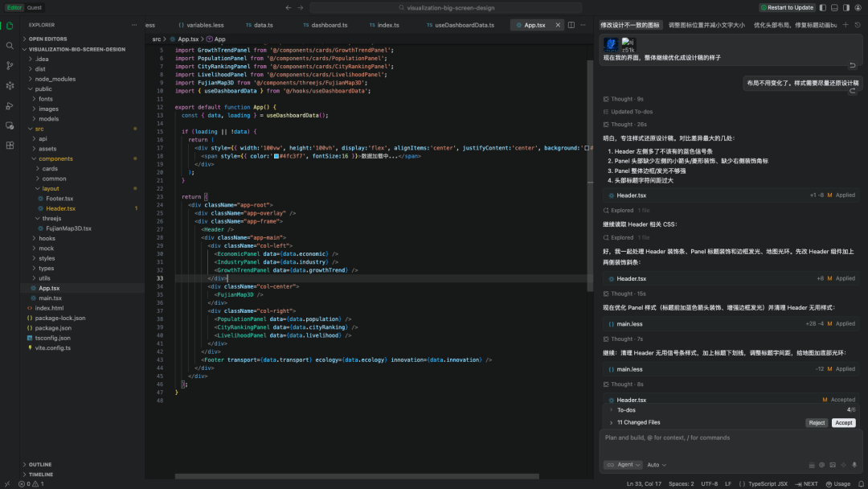The image size is (868, 489).
Task: Open the Search view icon
Action: pos(10,45)
